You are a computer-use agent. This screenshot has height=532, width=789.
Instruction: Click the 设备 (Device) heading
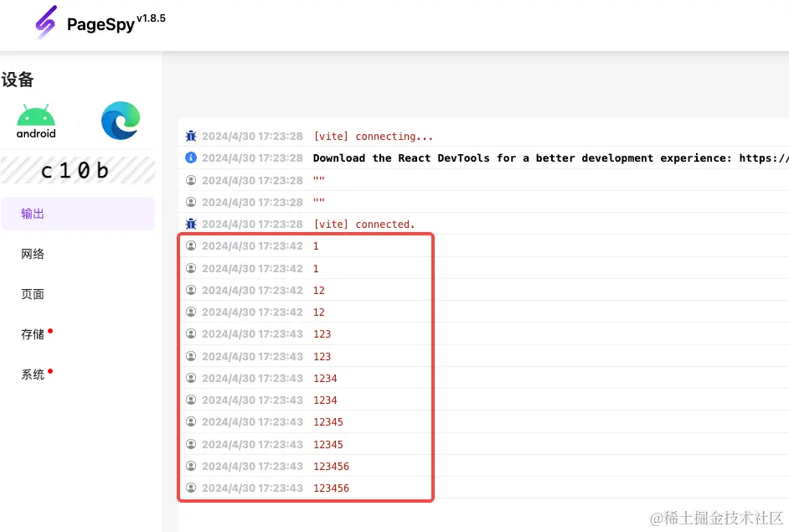pyautogui.click(x=18, y=80)
